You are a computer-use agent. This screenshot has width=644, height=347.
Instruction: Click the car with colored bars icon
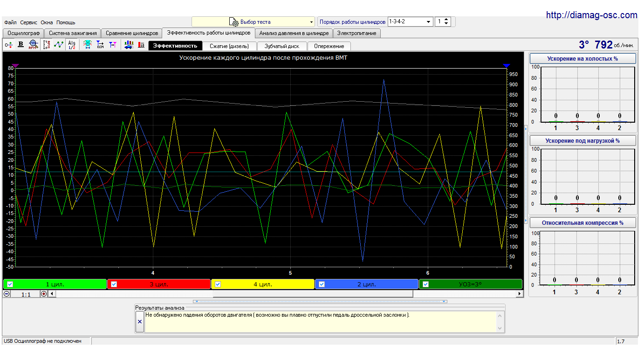[129, 45]
